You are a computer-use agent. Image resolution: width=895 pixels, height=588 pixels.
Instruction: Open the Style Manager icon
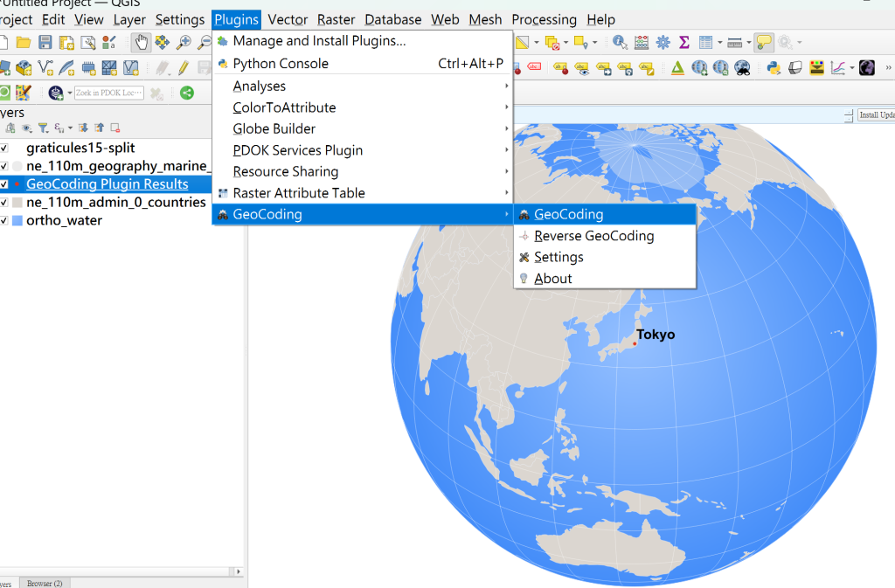(x=109, y=42)
